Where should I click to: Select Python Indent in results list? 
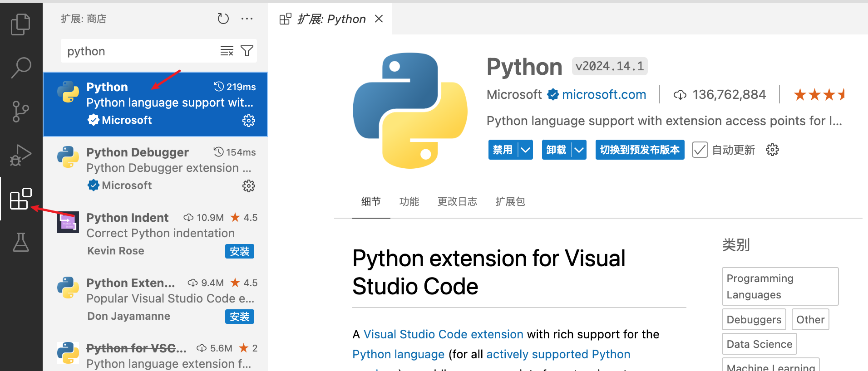point(155,234)
